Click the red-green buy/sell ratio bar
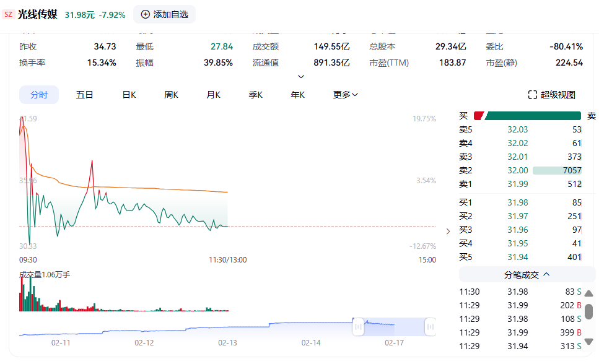Image resolution: width=599 pixels, height=364 pixels. pyautogui.click(x=527, y=116)
